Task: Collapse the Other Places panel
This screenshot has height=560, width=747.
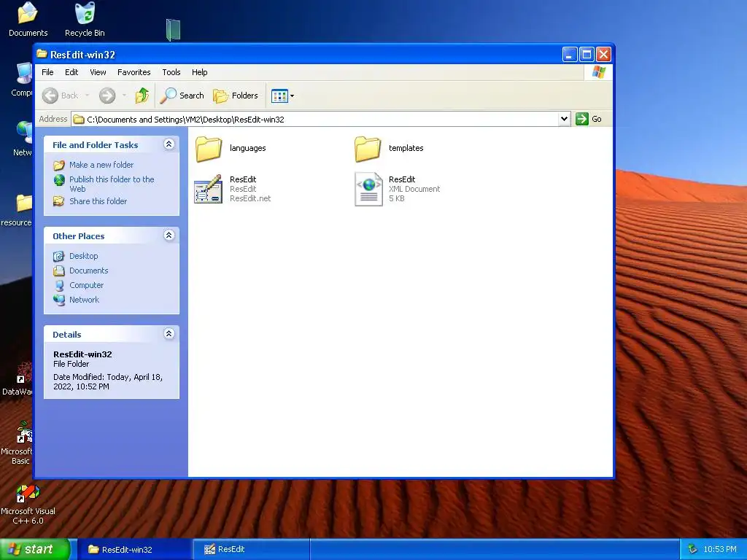Action: pyautogui.click(x=169, y=236)
